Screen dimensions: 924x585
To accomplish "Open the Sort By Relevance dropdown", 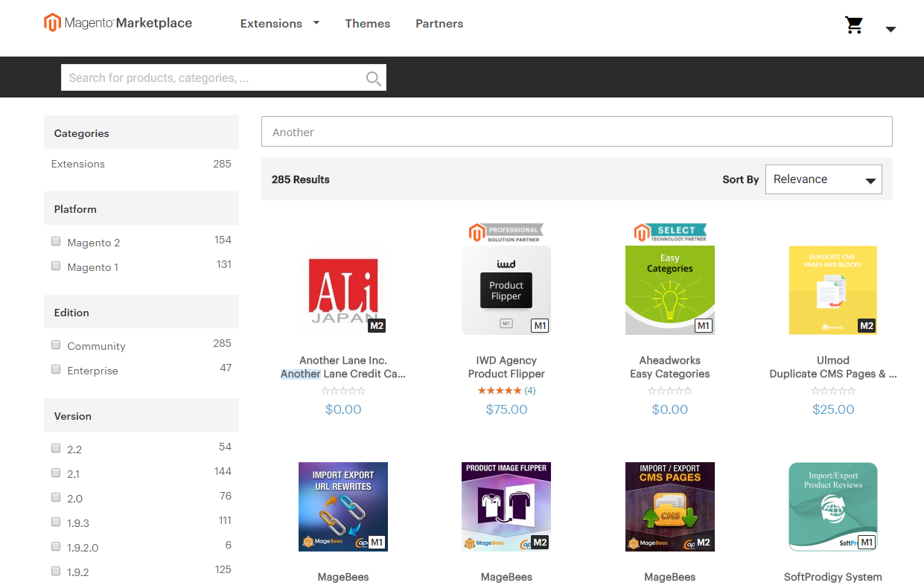I will tap(823, 179).
